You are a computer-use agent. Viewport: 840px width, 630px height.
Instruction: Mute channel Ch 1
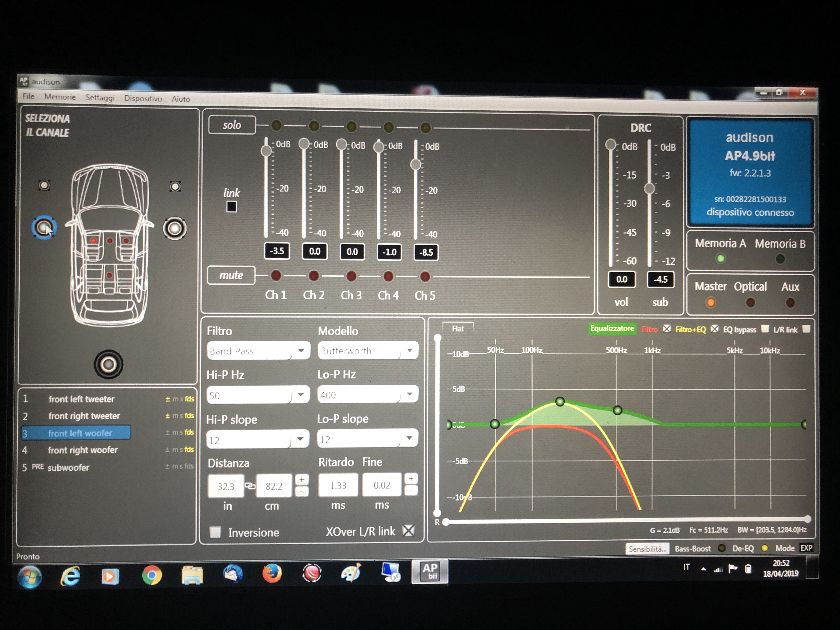tap(276, 276)
